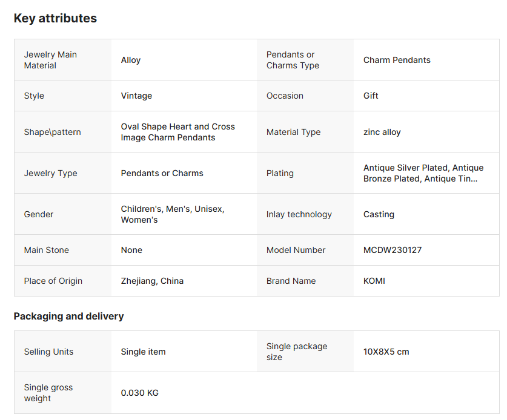The image size is (507, 420).
Task: Click the 'Jewelry Main Material' label
Action: [x=50, y=60]
